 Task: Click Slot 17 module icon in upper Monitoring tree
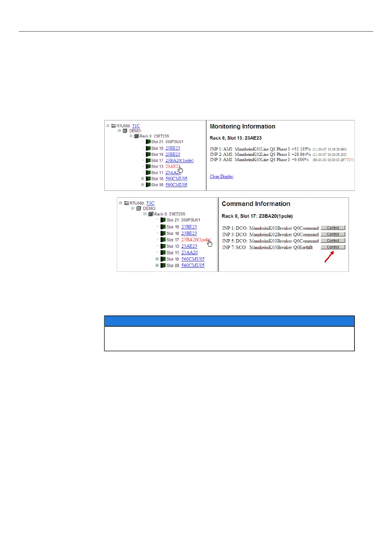click(x=148, y=161)
